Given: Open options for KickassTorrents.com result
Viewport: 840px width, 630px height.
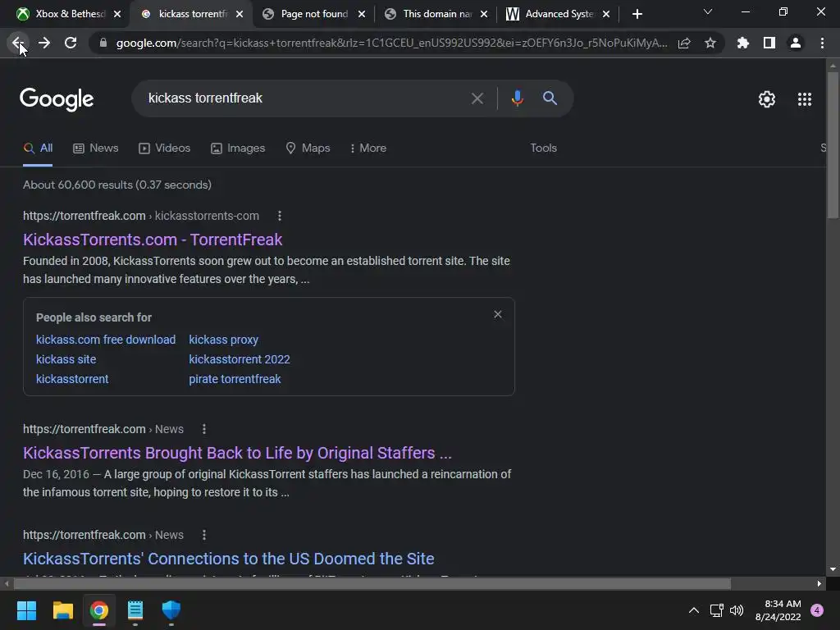Looking at the screenshot, I should tap(280, 216).
